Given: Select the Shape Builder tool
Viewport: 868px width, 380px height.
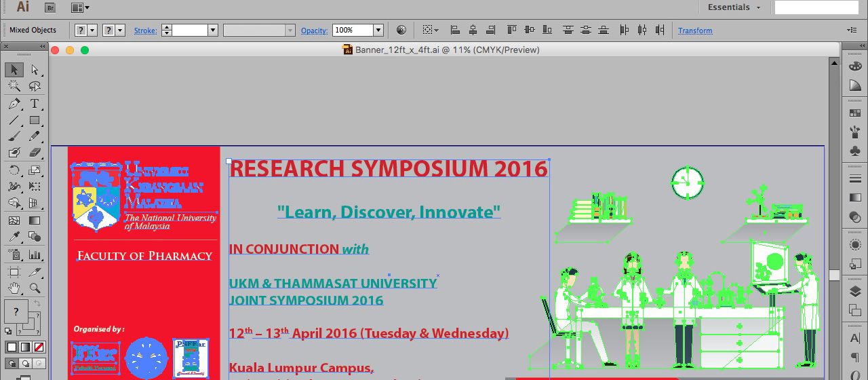Looking at the screenshot, I should coord(14,203).
